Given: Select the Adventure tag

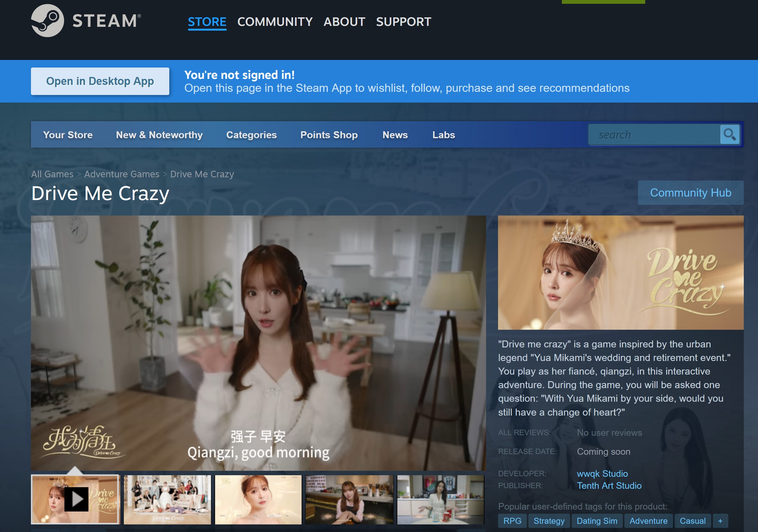Looking at the screenshot, I should 648,521.
